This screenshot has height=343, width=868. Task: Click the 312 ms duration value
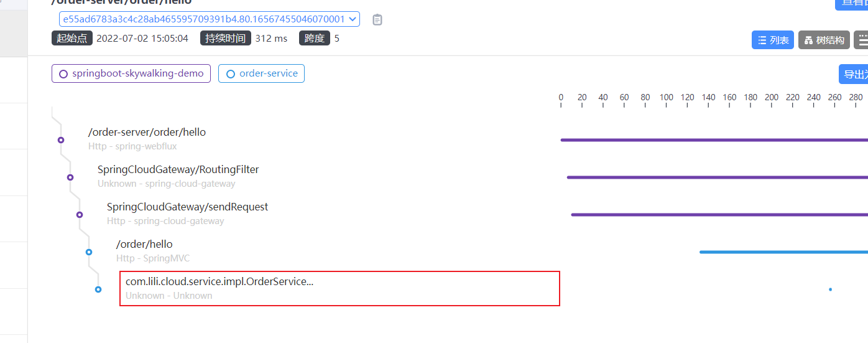click(272, 39)
